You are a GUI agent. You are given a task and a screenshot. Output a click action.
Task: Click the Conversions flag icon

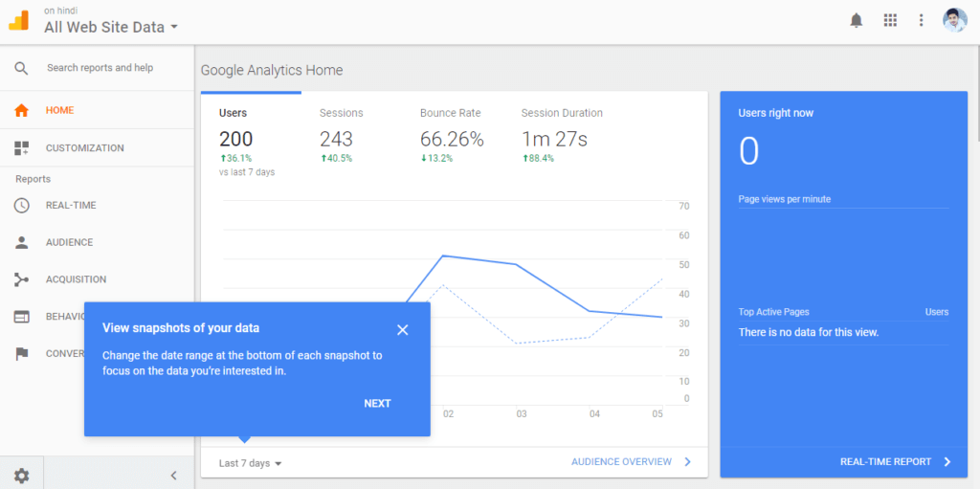click(x=21, y=354)
